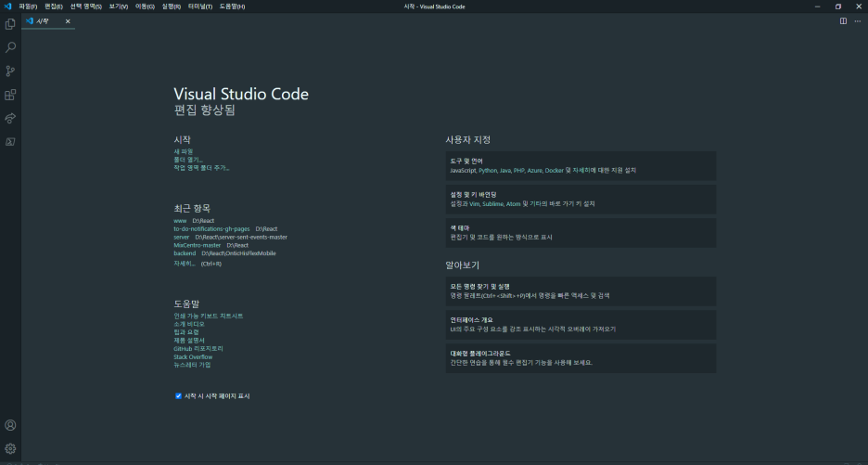Viewport: 868px width, 465px height.
Task: Click the 모든 명령 찾기 및 실행 card
Action: (x=581, y=291)
